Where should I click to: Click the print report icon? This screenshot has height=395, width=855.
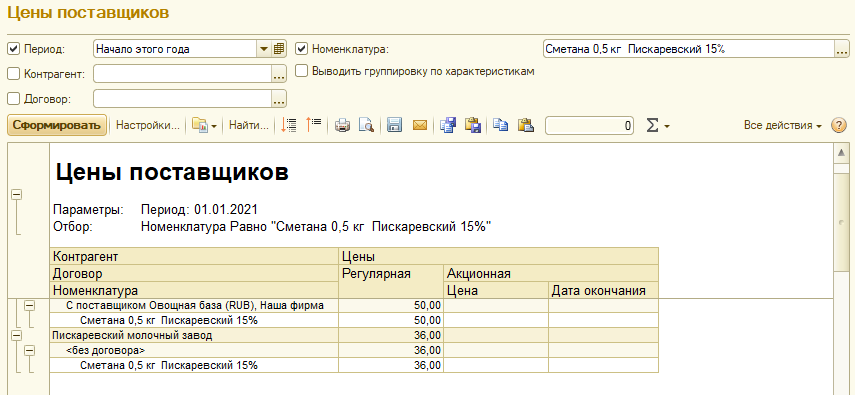coord(342,125)
